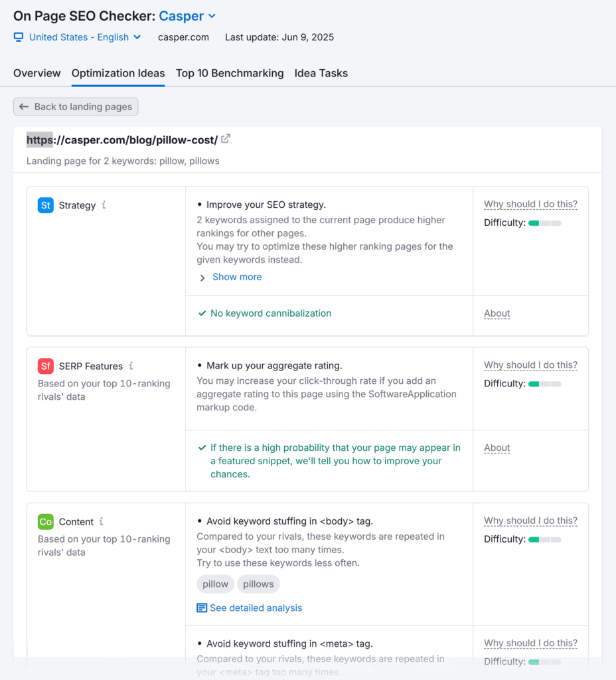Click the green checkmark for no keyword cannibalization

202,313
